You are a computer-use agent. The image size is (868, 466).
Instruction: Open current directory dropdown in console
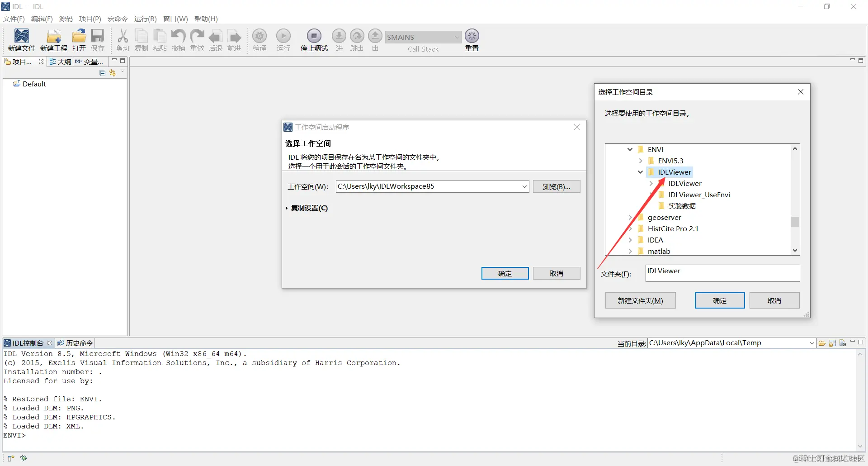point(812,343)
